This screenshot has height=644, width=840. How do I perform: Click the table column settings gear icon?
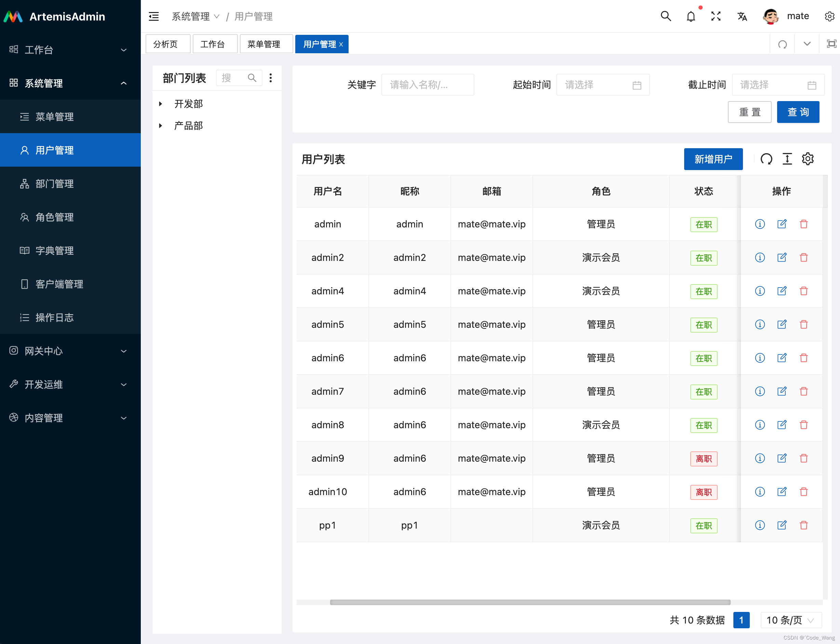pyautogui.click(x=808, y=159)
